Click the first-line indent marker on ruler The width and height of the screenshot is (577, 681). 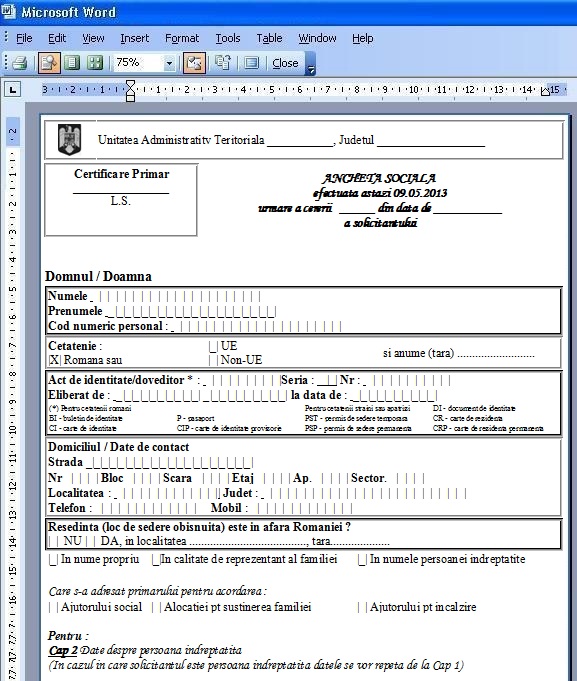coord(130,85)
